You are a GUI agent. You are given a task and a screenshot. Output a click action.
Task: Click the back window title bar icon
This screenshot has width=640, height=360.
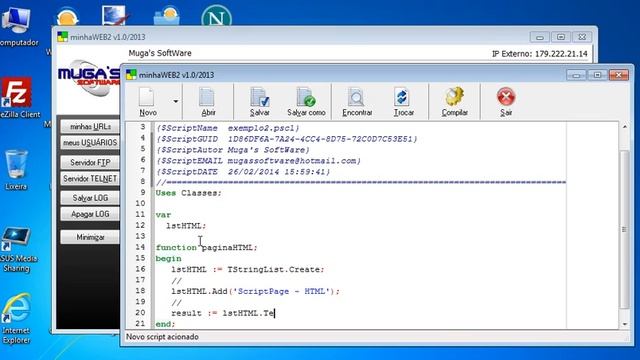coord(62,37)
